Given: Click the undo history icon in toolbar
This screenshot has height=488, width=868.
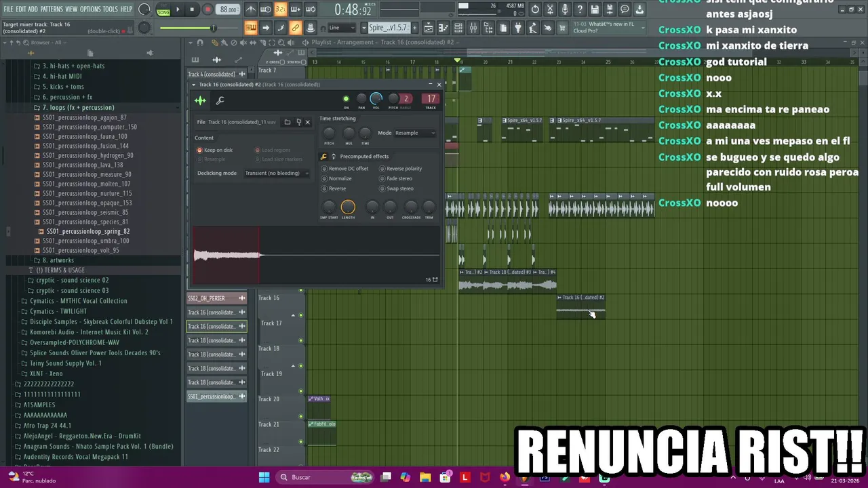Looking at the screenshot, I should (x=535, y=9).
